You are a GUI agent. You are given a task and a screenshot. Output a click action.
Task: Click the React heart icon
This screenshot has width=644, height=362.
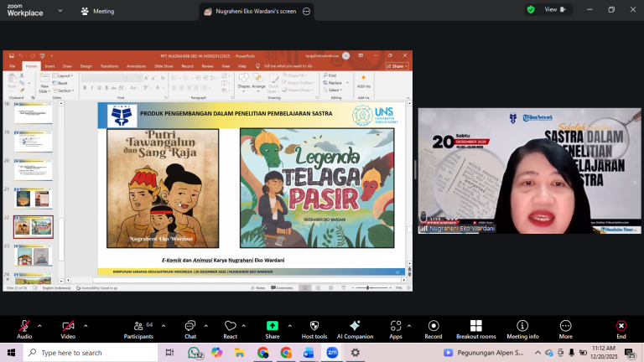(231, 326)
